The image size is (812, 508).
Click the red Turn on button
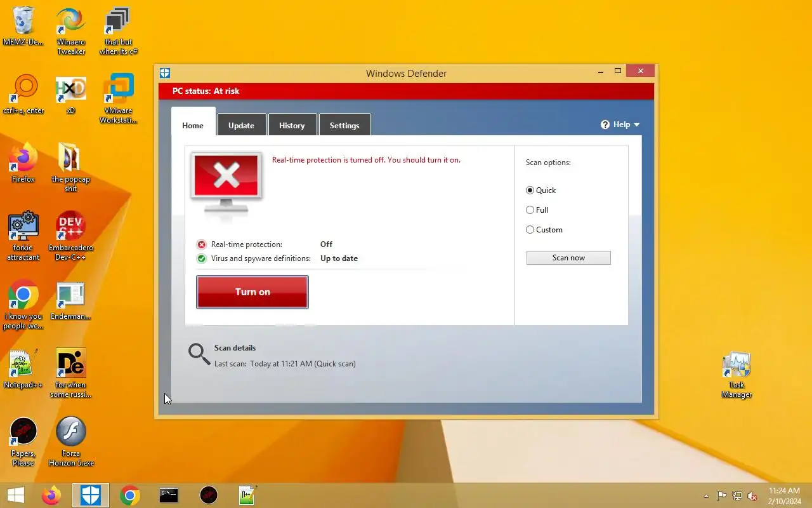pyautogui.click(x=252, y=292)
